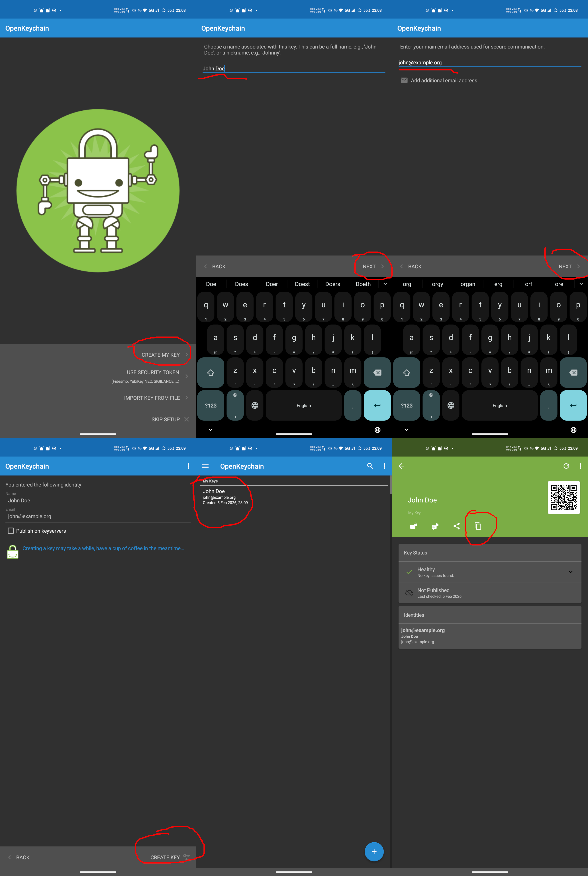Select the encrypt-text message icon

pyautogui.click(x=435, y=526)
